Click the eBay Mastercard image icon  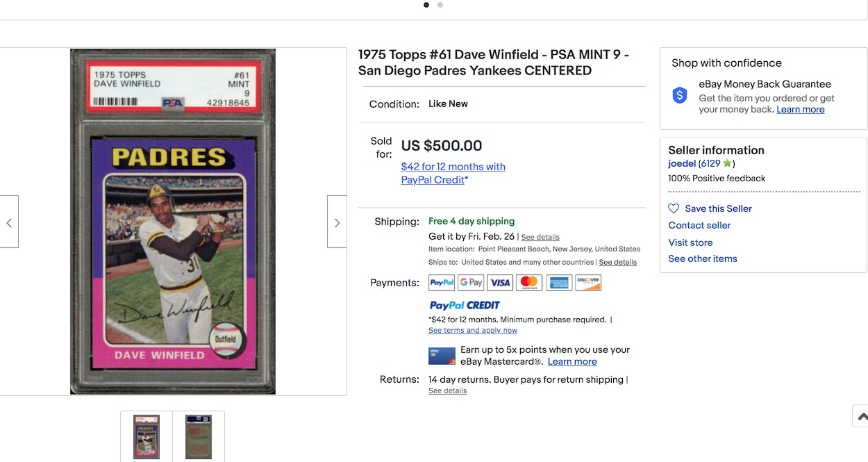click(442, 356)
